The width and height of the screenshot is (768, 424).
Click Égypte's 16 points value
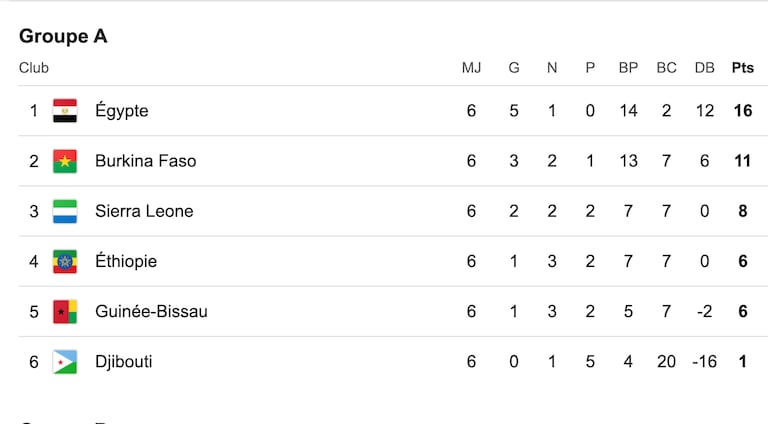click(x=743, y=111)
